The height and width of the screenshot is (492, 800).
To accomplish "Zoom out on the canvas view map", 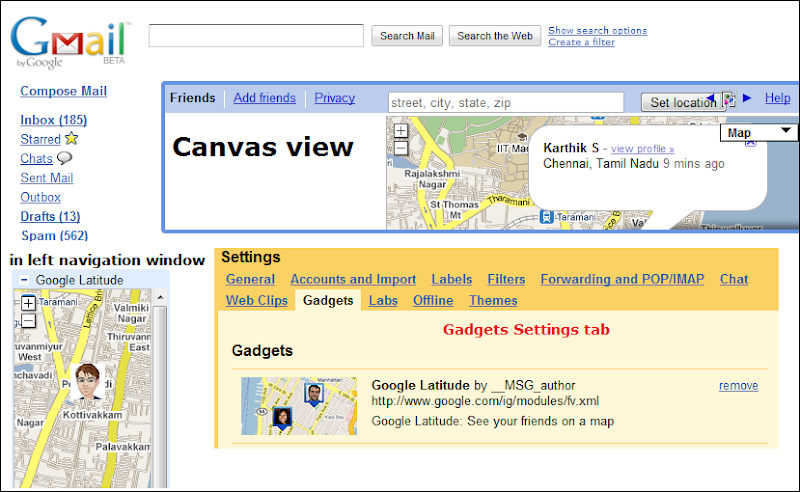I will click(x=401, y=148).
